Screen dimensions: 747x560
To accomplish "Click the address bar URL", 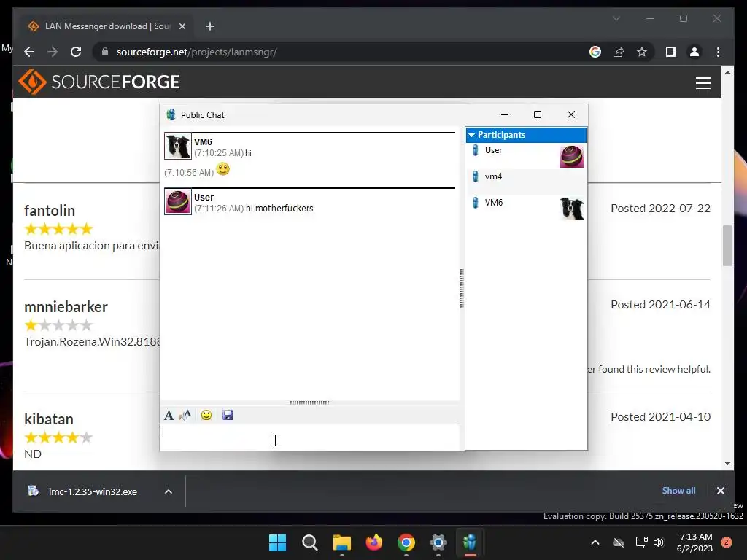I will pos(197,52).
